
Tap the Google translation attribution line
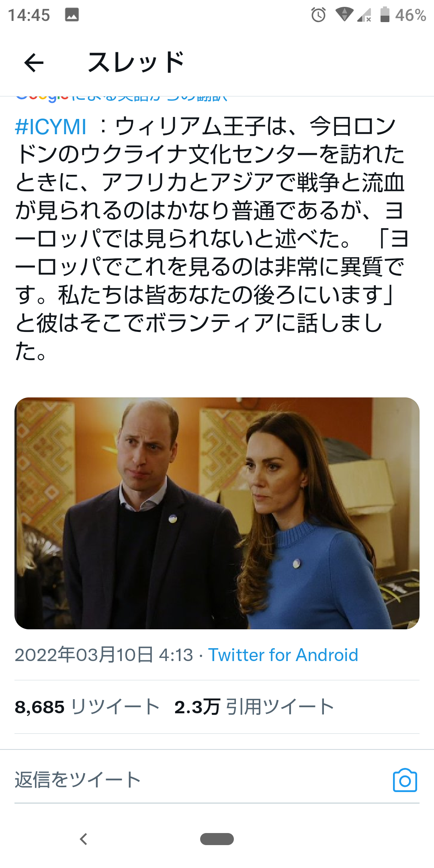click(122, 98)
